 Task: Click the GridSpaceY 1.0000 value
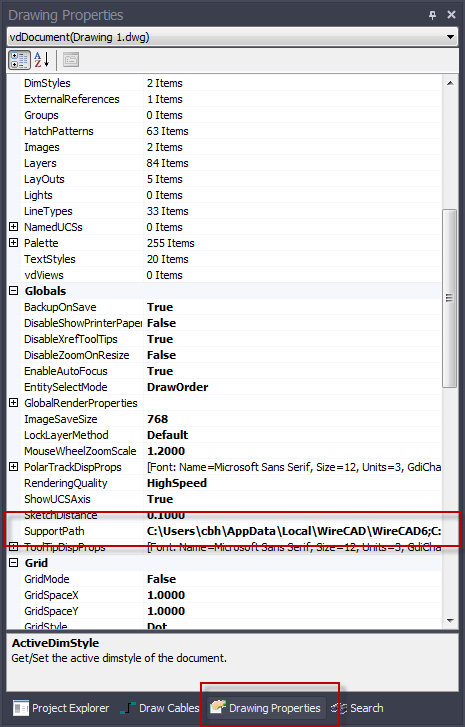293,611
